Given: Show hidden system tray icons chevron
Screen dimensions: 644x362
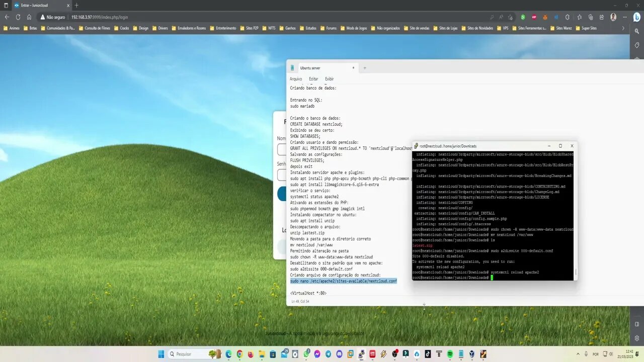Looking at the screenshot, I should (x=578, y=354).
